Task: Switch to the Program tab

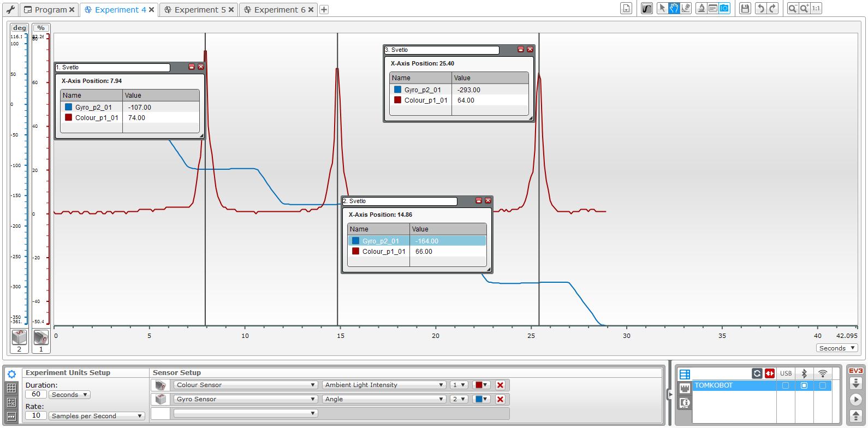Action: [50, 10]
